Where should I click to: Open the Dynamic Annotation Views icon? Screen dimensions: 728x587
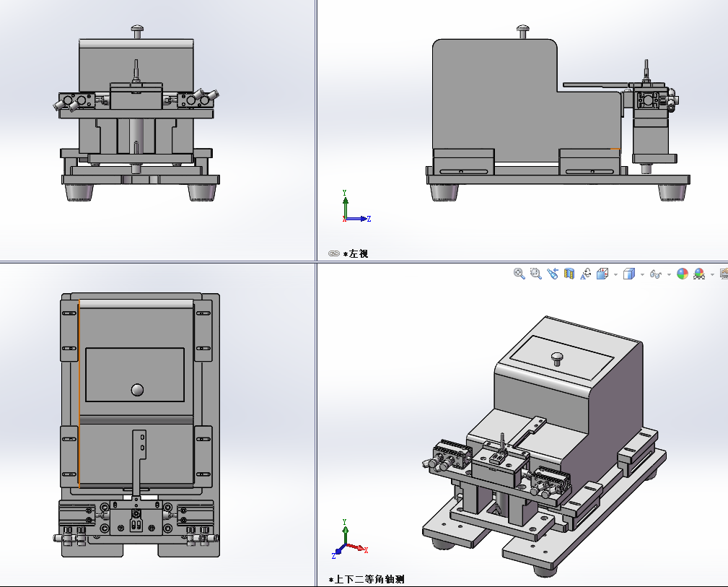tap(585, 274)
